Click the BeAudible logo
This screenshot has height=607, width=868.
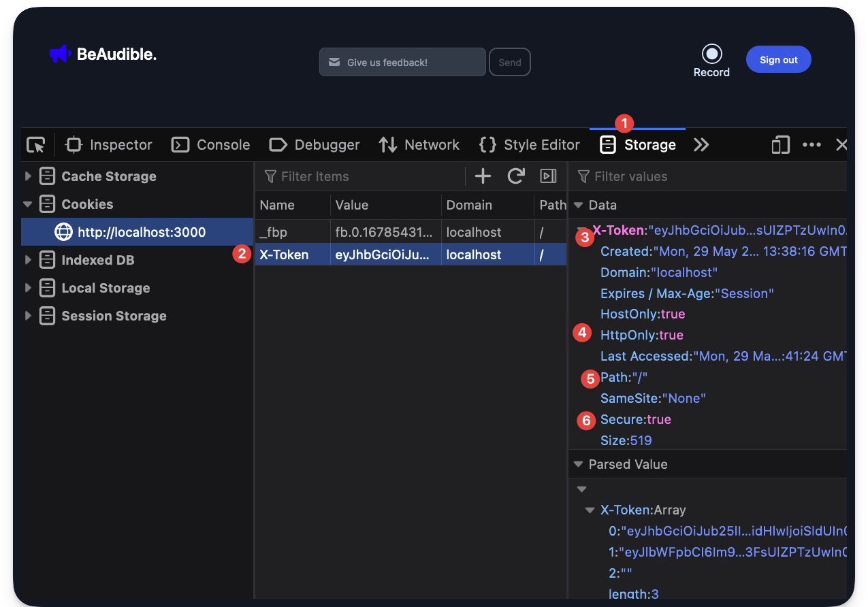point(101,54)
